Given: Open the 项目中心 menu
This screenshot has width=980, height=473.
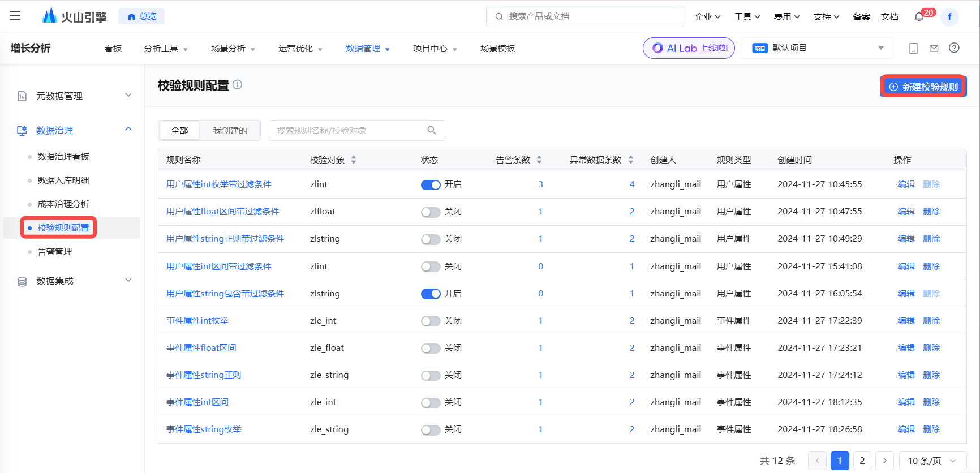Looking at the screenshot, I should click(x=435, y=48).
